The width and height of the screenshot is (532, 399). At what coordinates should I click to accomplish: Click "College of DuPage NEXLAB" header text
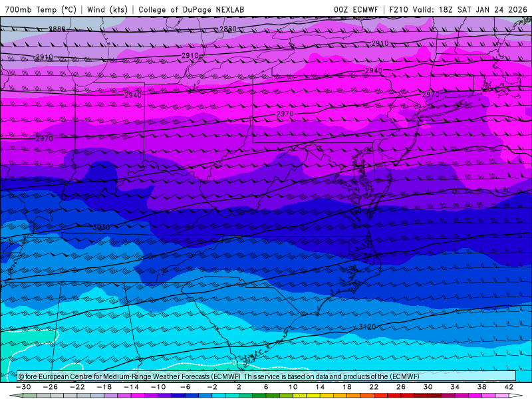coord(191,9)
